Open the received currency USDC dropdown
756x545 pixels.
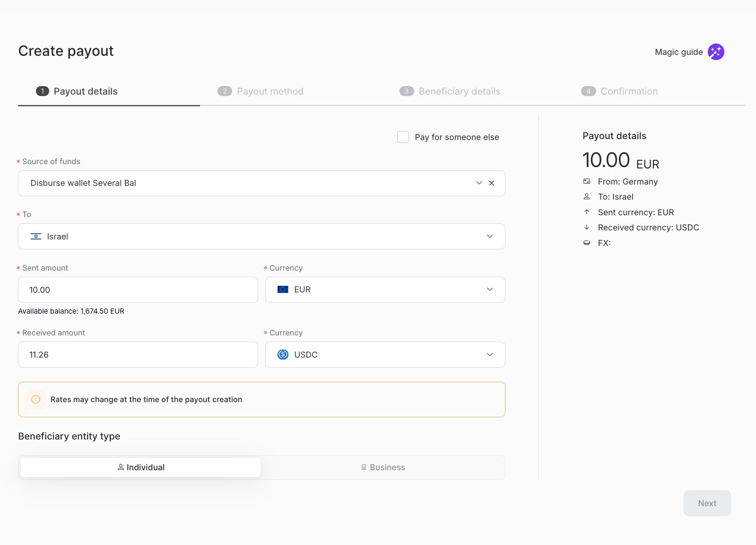click(x=490, y=355)
